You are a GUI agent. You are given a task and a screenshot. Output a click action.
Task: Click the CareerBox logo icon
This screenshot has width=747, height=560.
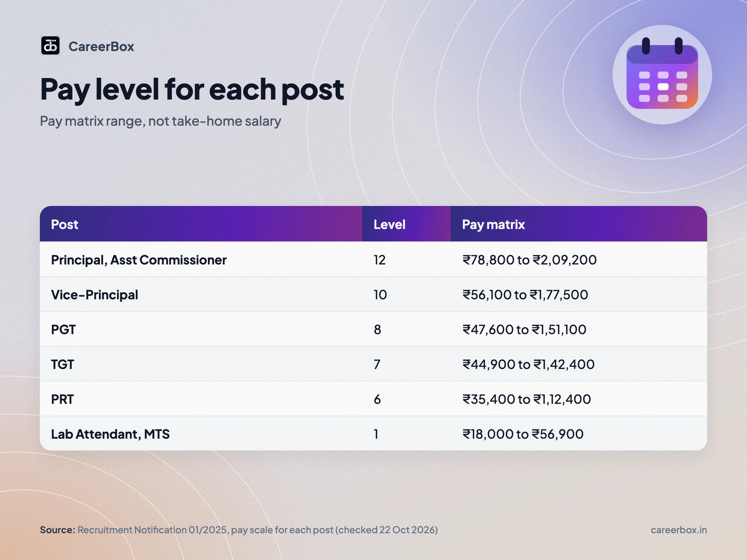pyautogui.click(x=50, y=46)
